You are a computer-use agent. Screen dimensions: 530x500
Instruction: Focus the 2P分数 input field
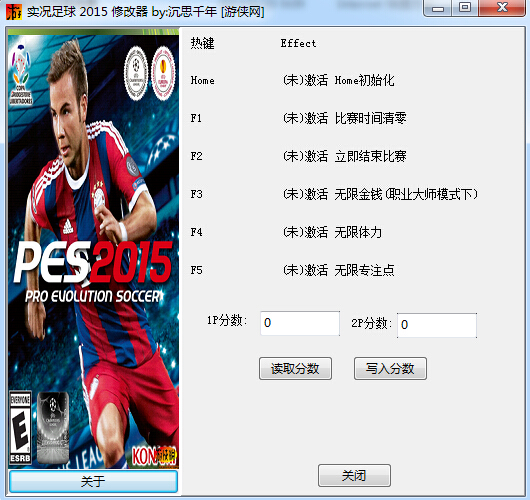tap(437, 325)
